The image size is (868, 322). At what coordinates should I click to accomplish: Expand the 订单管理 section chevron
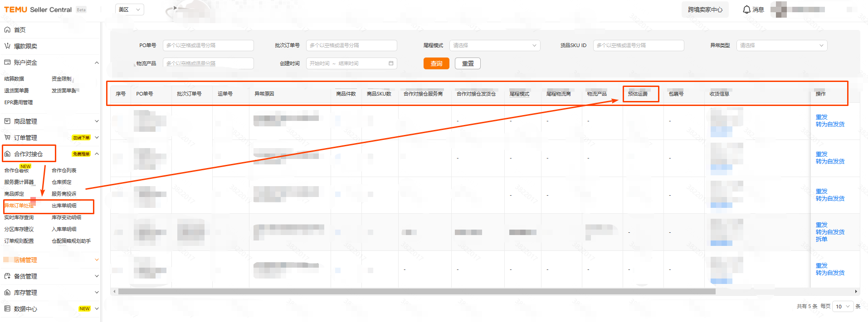(x=97, y=138)
